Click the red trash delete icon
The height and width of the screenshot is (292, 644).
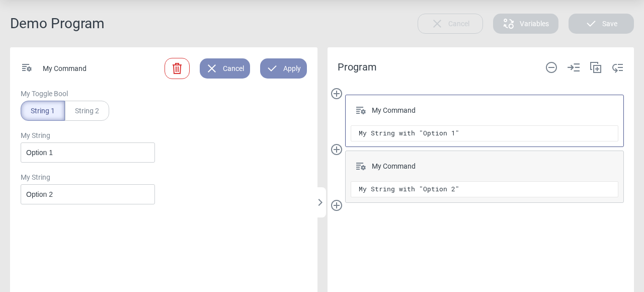(x=177, y=68)
